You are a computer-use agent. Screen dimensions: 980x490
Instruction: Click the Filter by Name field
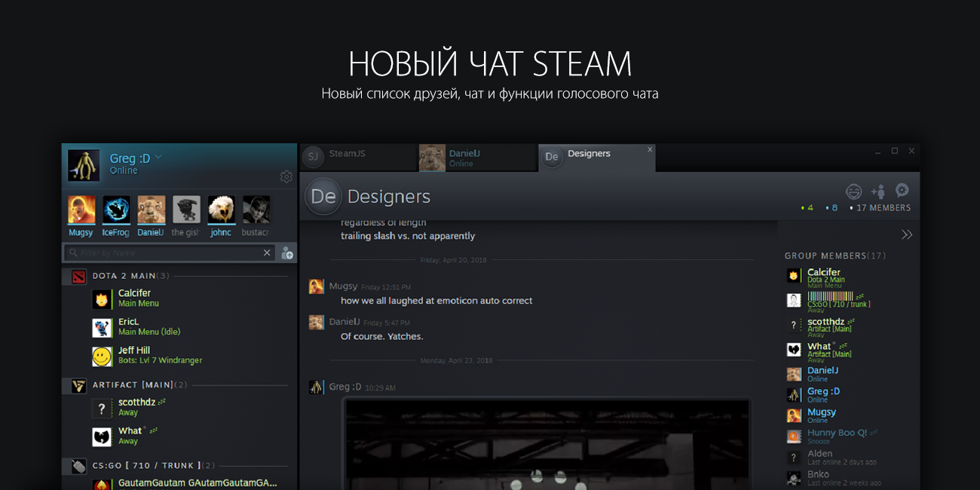pyautogui.click(x=166, y=253)
